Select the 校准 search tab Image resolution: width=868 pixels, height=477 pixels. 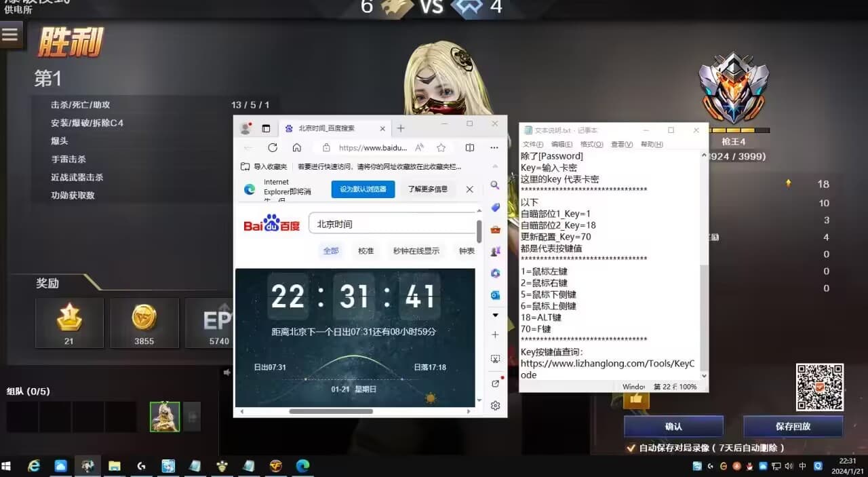(366, 251)
